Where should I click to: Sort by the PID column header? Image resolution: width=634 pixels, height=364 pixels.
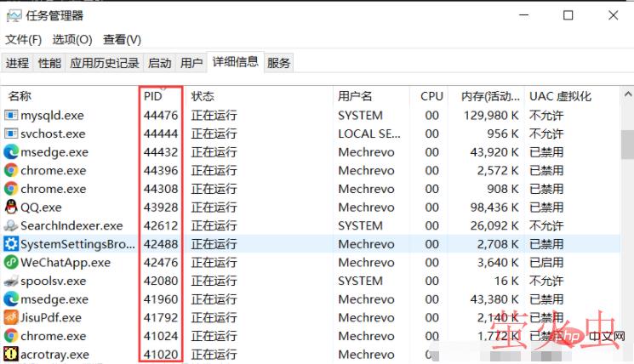pyautogui.click(x=153, y=96)
